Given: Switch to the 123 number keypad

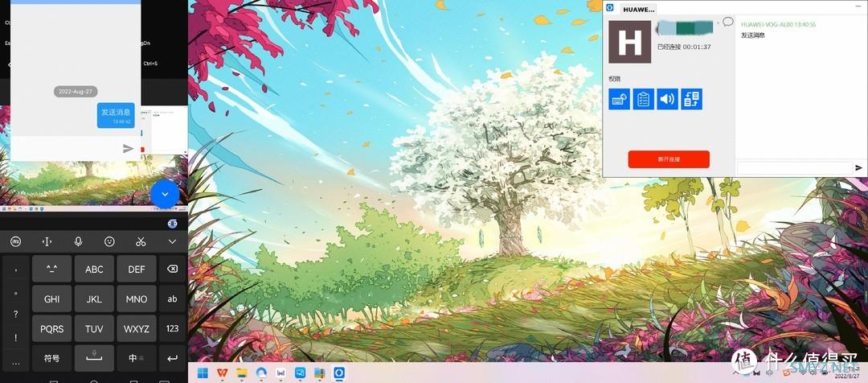Looking at the screenshot, I should point(172,328).
